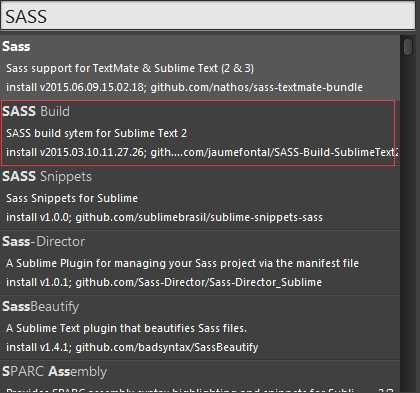Click the Sass-Director_Sublime github install line

coord(164,282)
